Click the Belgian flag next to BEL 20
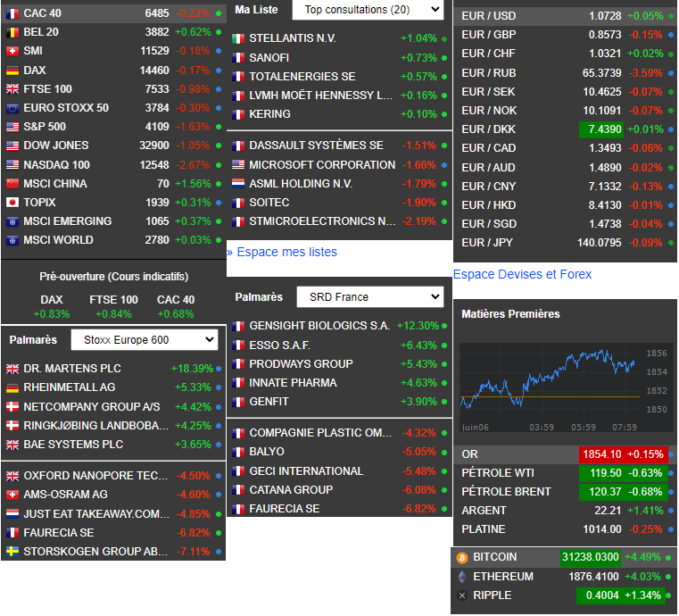Image resolution: width=679 pixels, height=616 pixels. coord(12,32)
